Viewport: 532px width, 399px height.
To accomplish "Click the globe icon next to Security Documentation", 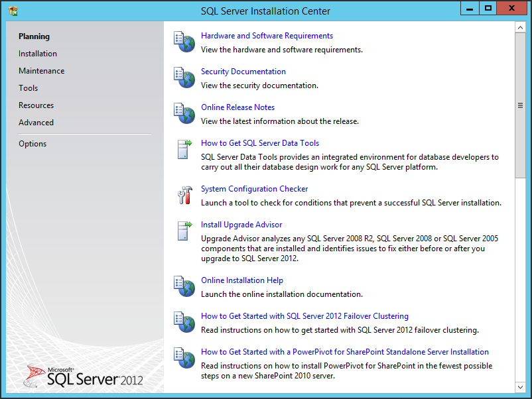I will [184, 78].
